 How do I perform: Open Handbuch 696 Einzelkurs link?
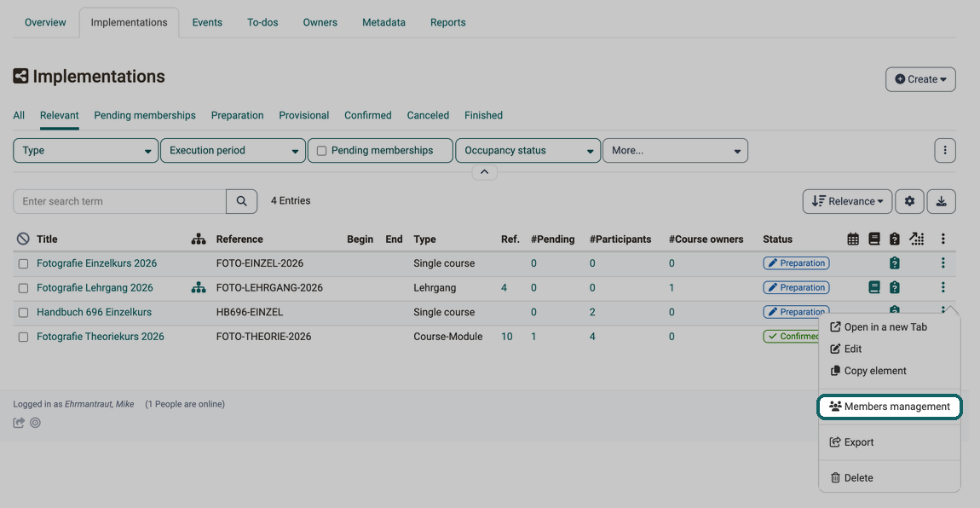click(x=95, y=312)
